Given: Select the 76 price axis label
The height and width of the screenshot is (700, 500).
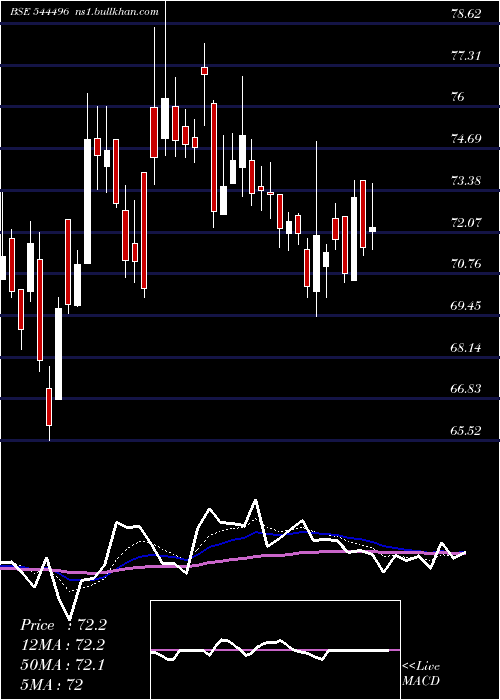Looking at the screenshot, I should [458, 97].
